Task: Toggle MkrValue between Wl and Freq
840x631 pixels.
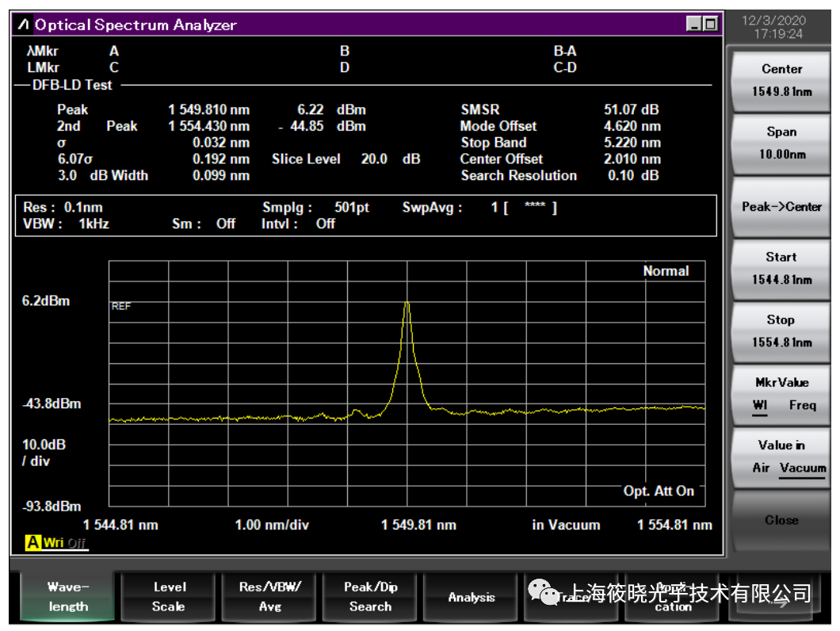Action: (781, 393)
